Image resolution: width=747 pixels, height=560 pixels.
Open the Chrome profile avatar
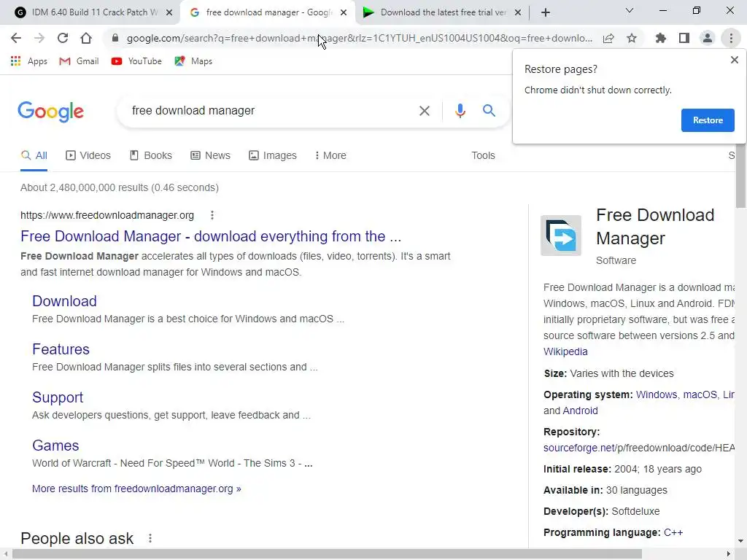click(x=708, y=38)
